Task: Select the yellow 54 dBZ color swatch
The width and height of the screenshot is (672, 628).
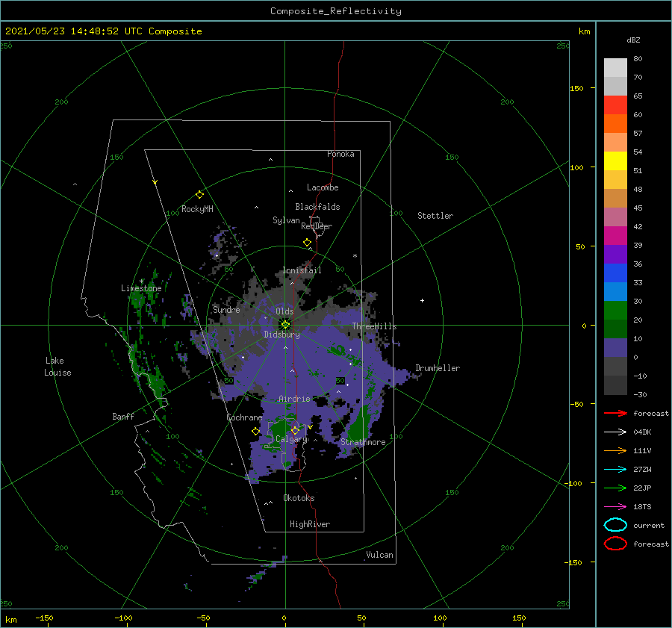Action: point(615,161)
